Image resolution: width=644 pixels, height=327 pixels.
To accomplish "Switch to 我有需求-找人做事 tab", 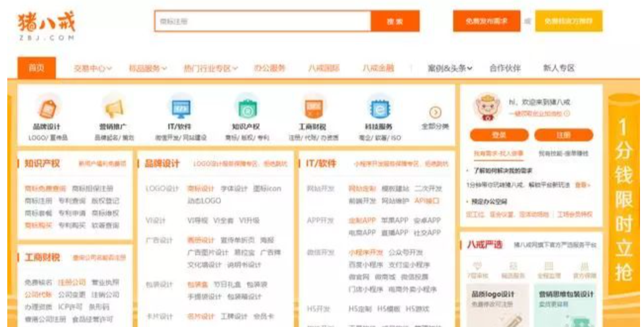I will tap(498, 153).
